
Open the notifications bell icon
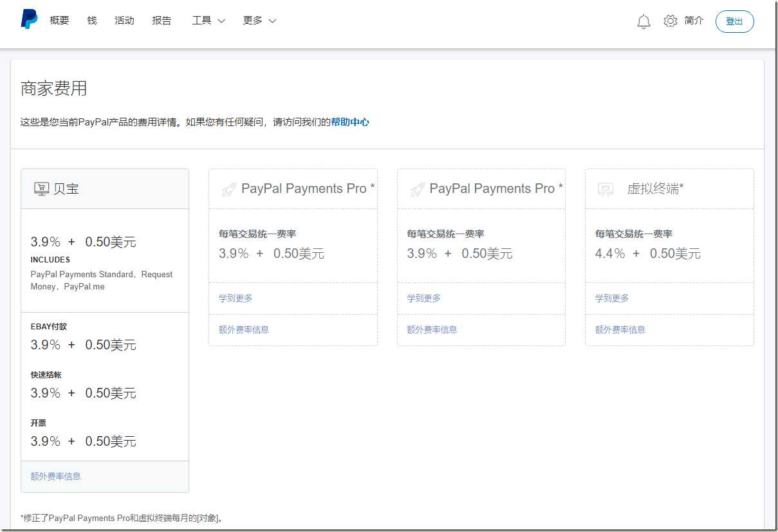click(x=644, y=21)
